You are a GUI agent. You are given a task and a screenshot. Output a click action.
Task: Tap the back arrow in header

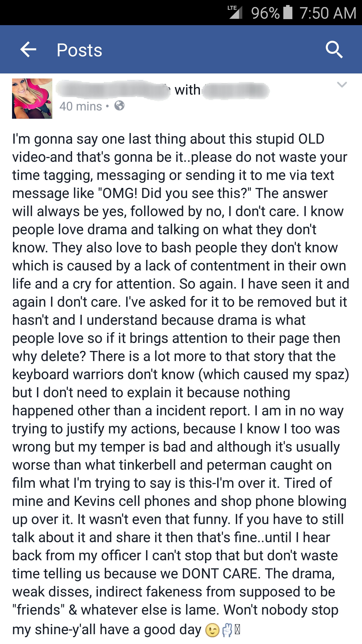point(28,50)
